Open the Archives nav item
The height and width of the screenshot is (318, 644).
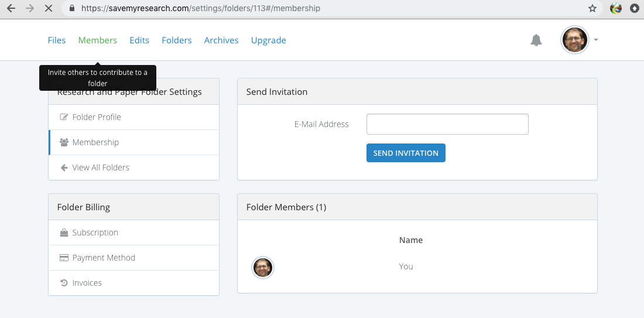point(221,40)
